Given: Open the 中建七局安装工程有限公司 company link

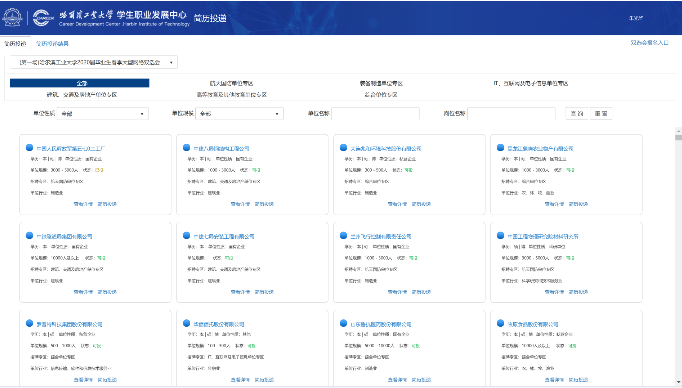Looking at the screenshot, I should click(224, 236).
